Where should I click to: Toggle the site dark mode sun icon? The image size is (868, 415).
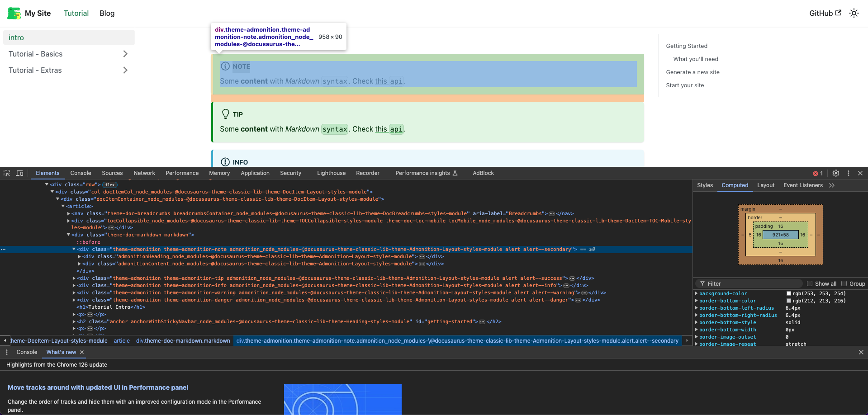(854, 13)
